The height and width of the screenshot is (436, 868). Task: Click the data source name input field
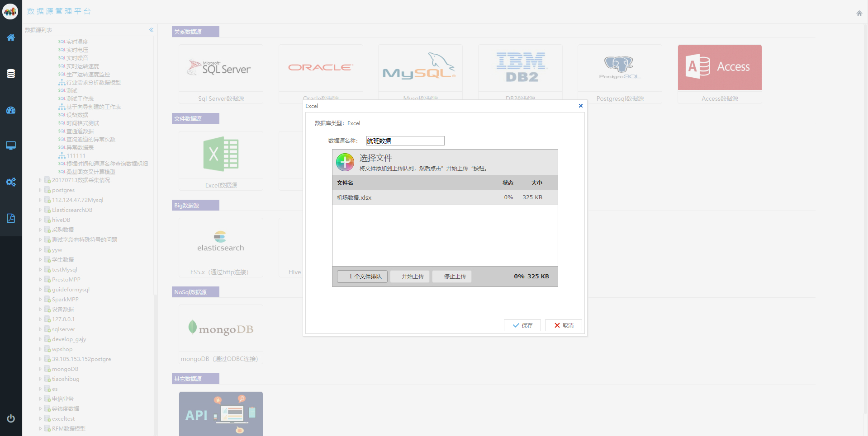pyautogui.click(x=405, y=141)
